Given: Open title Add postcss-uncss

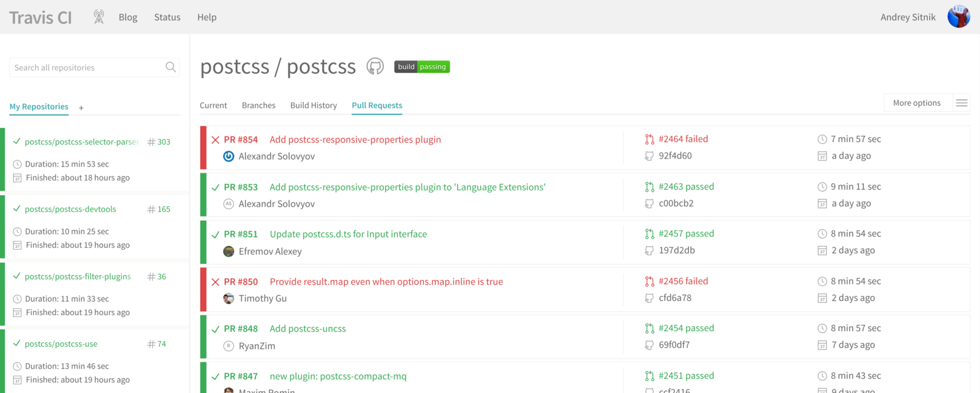Looking at the screenshot, I should pos(307,329).
